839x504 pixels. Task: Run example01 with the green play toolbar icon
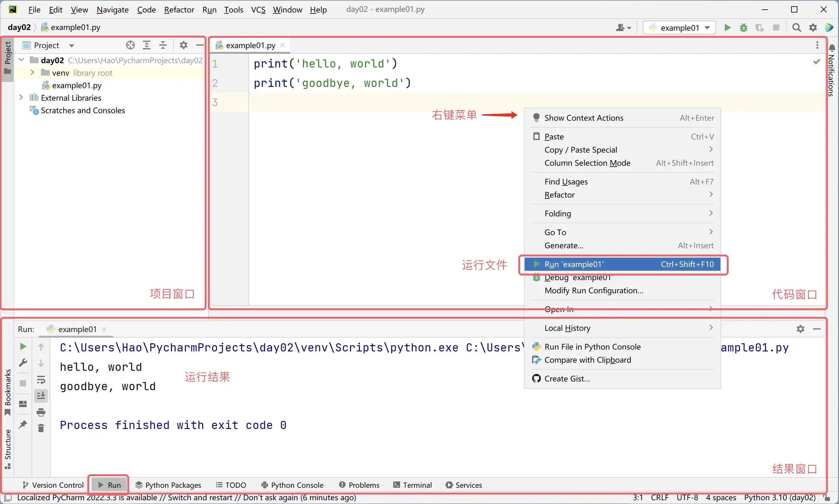[x=728, y=28]
